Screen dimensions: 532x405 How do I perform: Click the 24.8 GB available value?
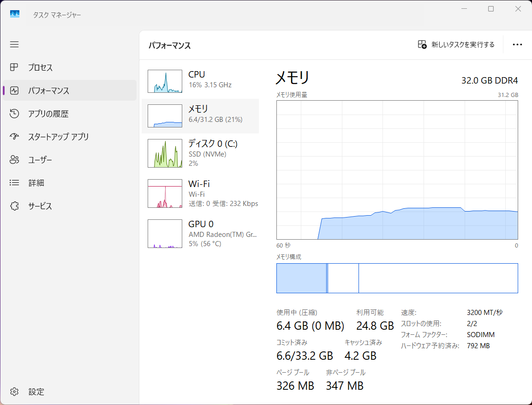(375, 326)
